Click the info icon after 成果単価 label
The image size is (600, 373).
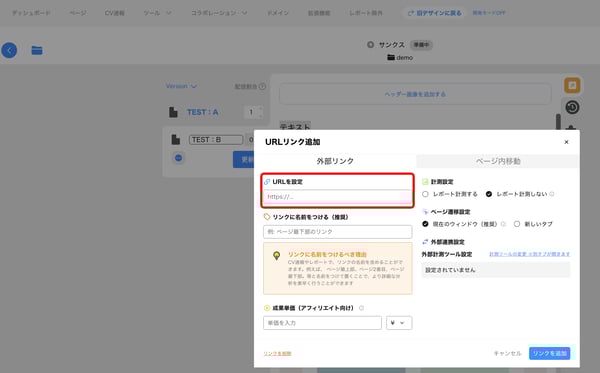(361, 308)
